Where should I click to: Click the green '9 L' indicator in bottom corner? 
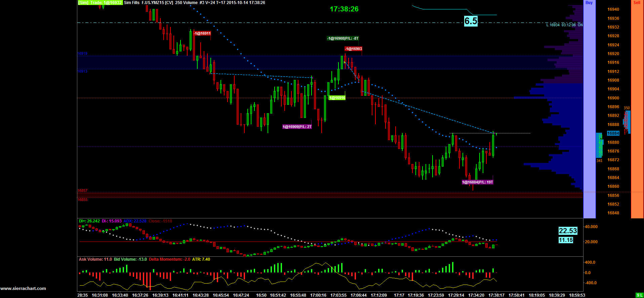(x=640, y=295)
